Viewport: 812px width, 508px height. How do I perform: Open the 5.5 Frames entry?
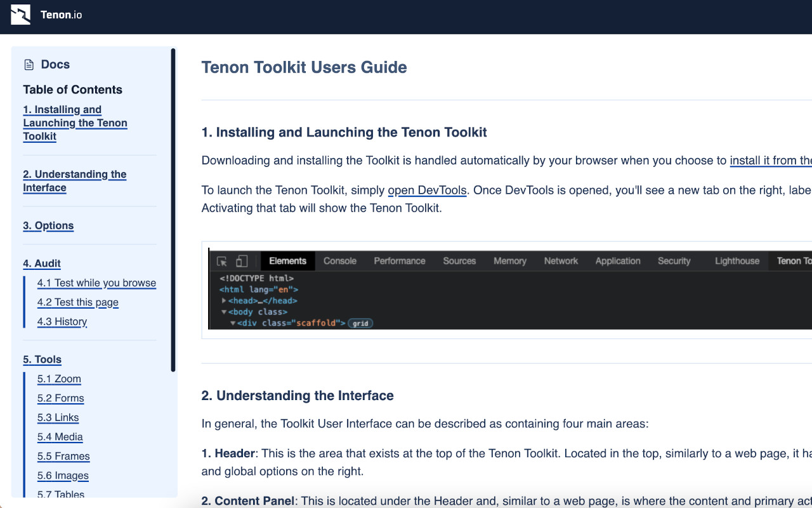pyautogui.click(x=63, y=456)
